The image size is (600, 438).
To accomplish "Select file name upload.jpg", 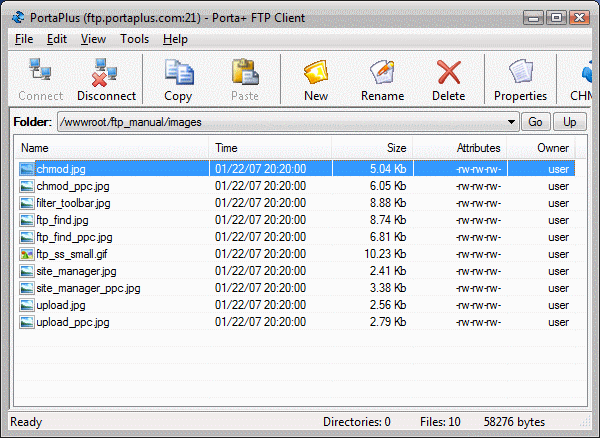I will coord(61,305).
